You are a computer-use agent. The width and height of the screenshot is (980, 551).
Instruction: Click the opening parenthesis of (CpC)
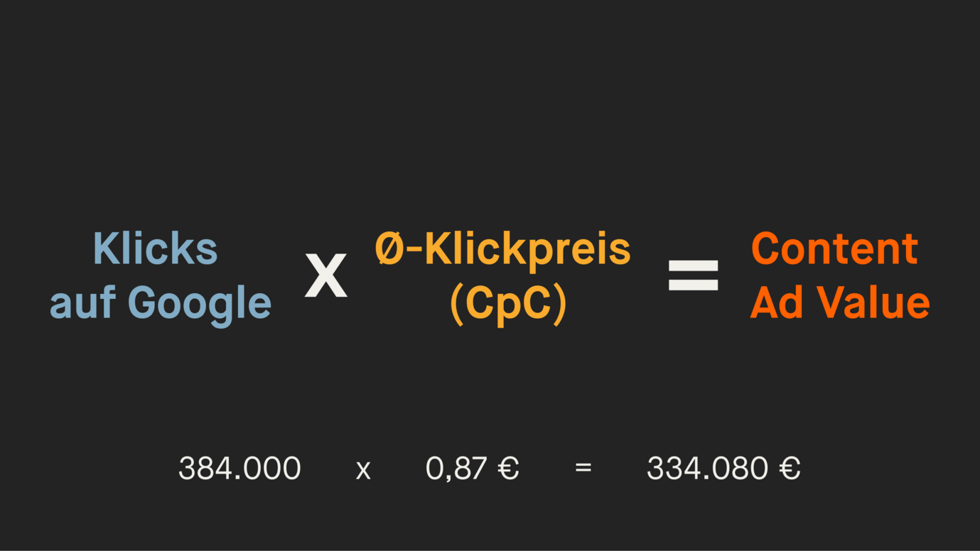458,305
